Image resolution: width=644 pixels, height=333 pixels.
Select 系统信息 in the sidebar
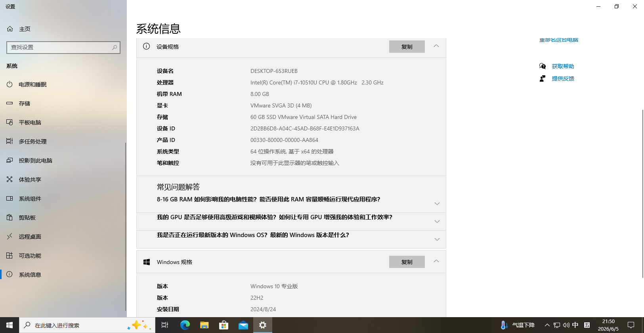[x=63, y=275]
